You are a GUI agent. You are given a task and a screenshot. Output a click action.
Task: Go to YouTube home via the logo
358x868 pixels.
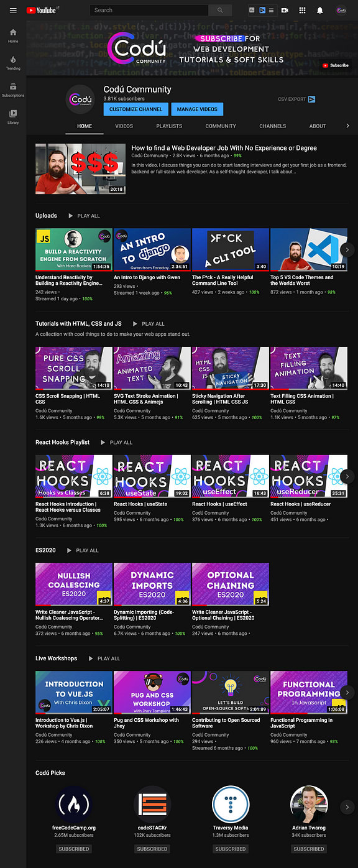tap(42, 10)
